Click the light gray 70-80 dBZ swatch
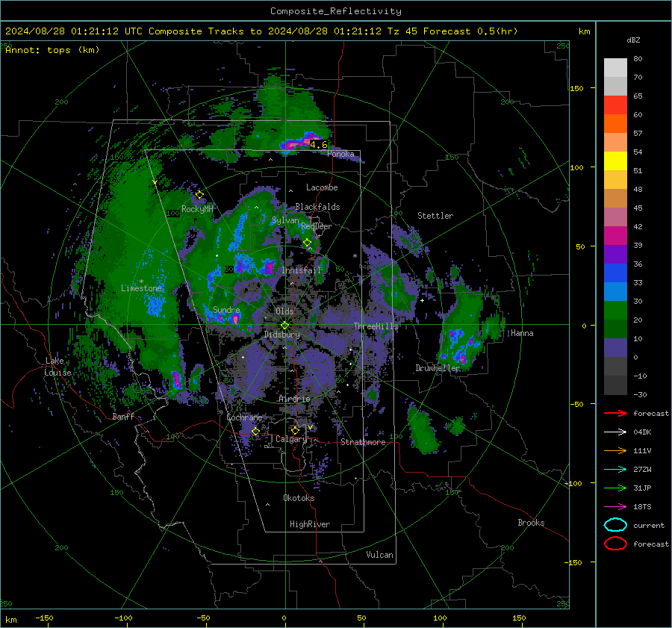The width and height of the screenshot is (672, 628). (x=615, y=68)
